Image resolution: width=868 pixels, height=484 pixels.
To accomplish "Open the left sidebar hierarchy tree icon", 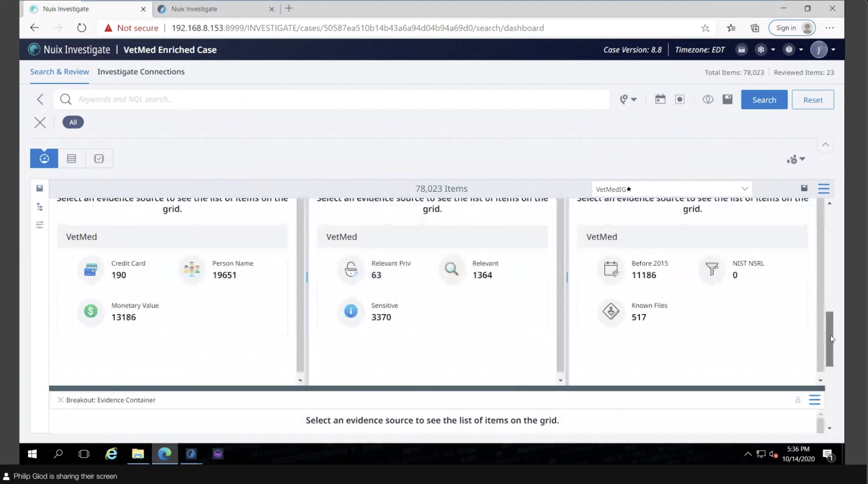I will pos(40,207).
